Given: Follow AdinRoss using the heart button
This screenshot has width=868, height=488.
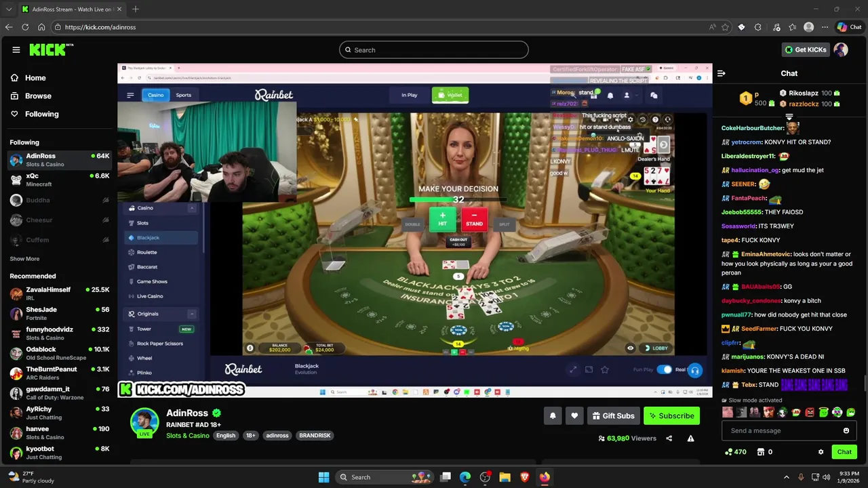Looking at the screenshot, I should point(574,415).
